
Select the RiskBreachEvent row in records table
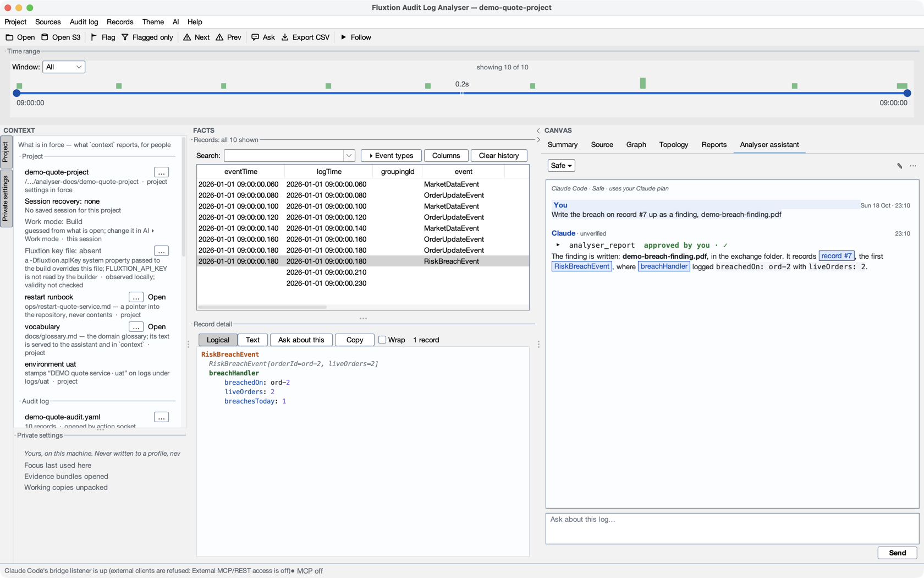[363, 261]
